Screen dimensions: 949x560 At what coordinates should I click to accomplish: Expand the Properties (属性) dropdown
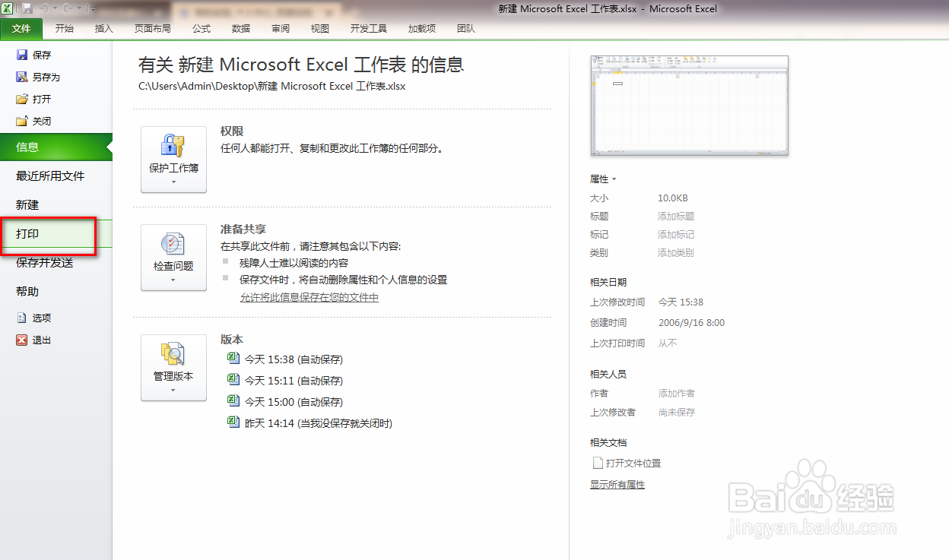click(603, 179)
